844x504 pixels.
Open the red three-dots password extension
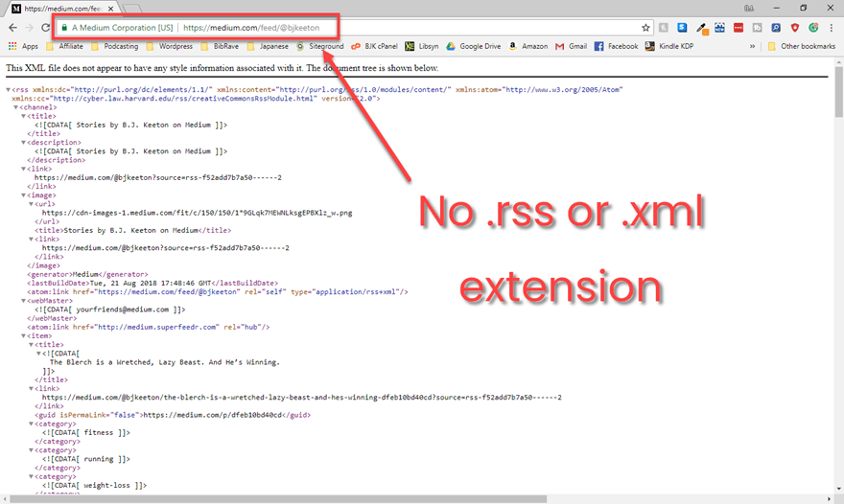click(x=738, y=28)
